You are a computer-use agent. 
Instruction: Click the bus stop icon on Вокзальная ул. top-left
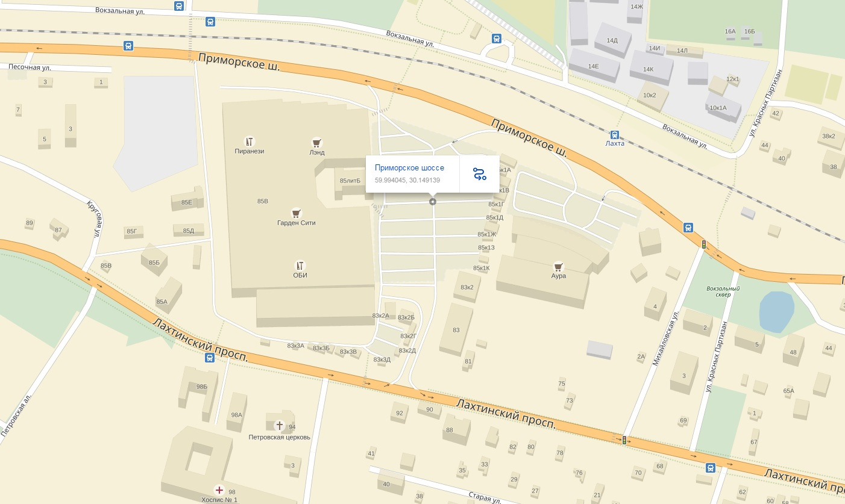178,6
